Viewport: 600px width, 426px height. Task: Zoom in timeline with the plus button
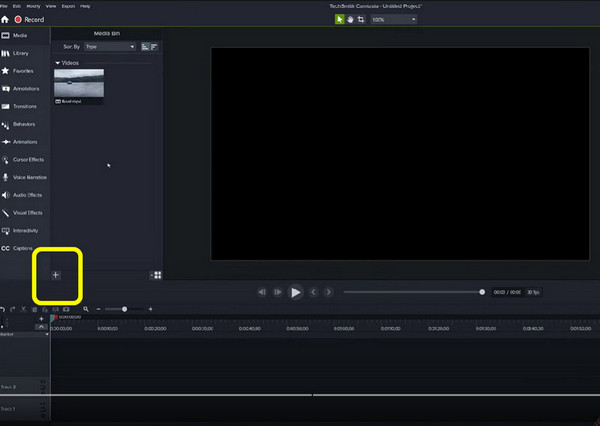[x=150, y=309]
